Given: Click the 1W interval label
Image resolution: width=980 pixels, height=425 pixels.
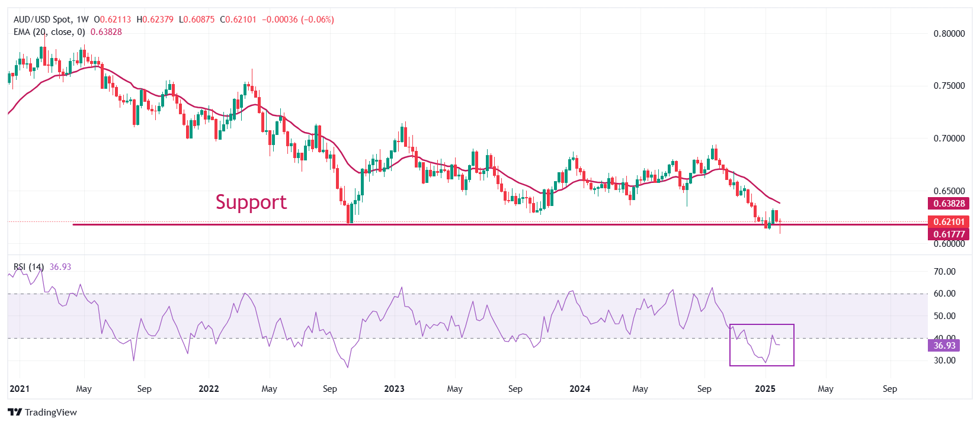Looking at the screenshot, I should point(82,20).
